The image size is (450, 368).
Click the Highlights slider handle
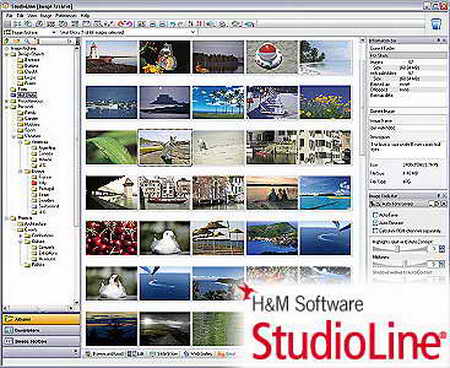tap(398, 249)
